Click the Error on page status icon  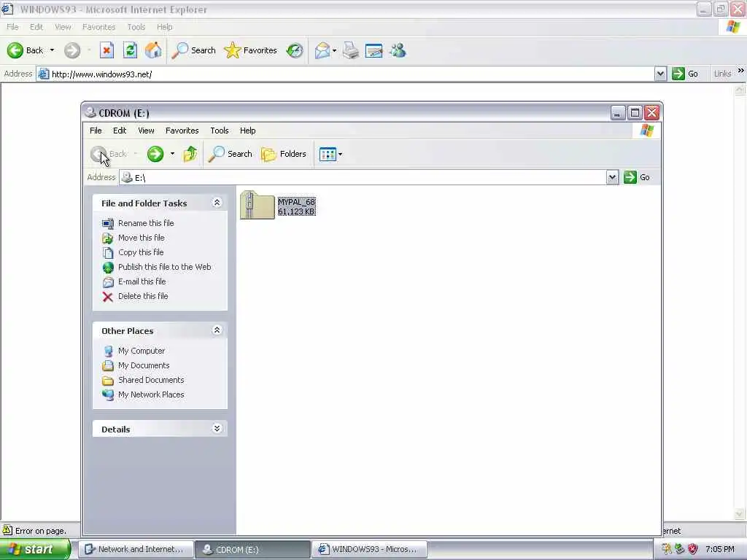pyautogui.click(x=7, y=530)
